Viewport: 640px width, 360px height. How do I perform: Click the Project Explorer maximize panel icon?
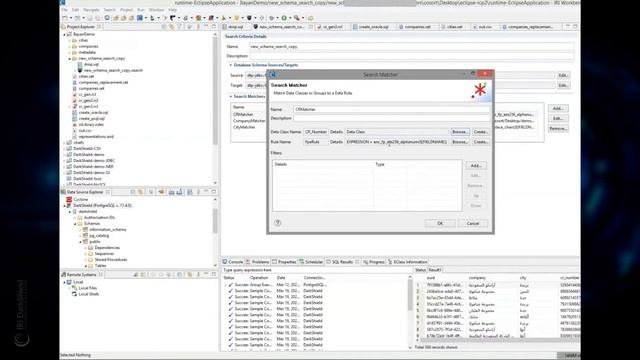pos(214,27)
